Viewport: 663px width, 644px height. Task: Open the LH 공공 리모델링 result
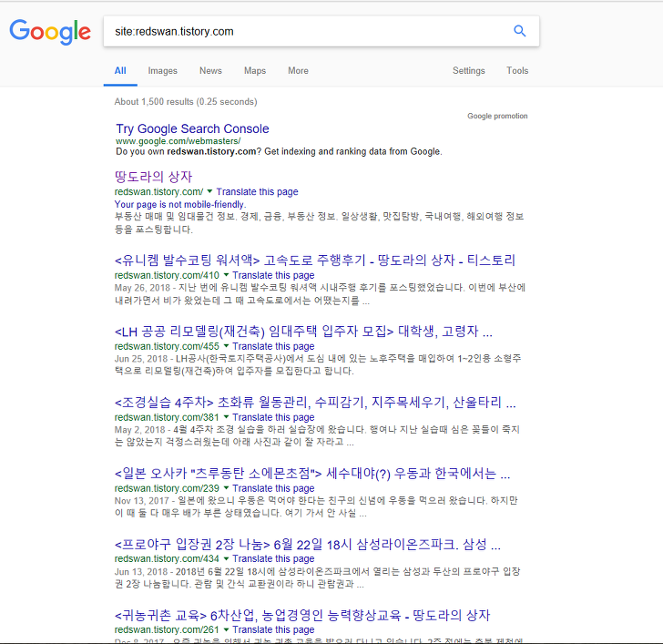[303, 331]
